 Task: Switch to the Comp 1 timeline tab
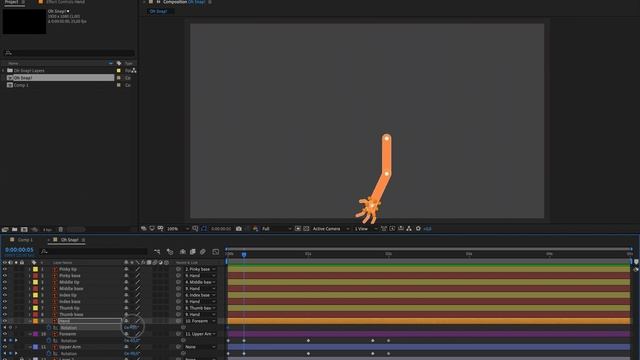coord(25,240)
